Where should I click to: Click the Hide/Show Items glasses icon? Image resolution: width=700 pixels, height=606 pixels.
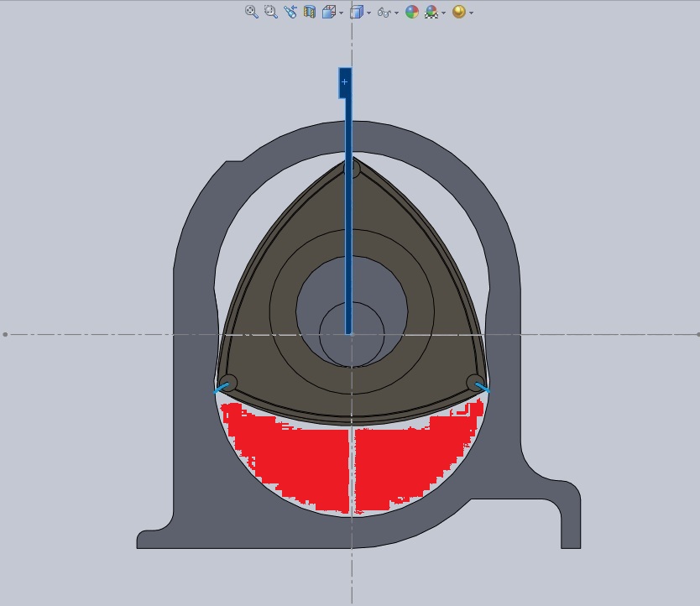coord(384,12)
